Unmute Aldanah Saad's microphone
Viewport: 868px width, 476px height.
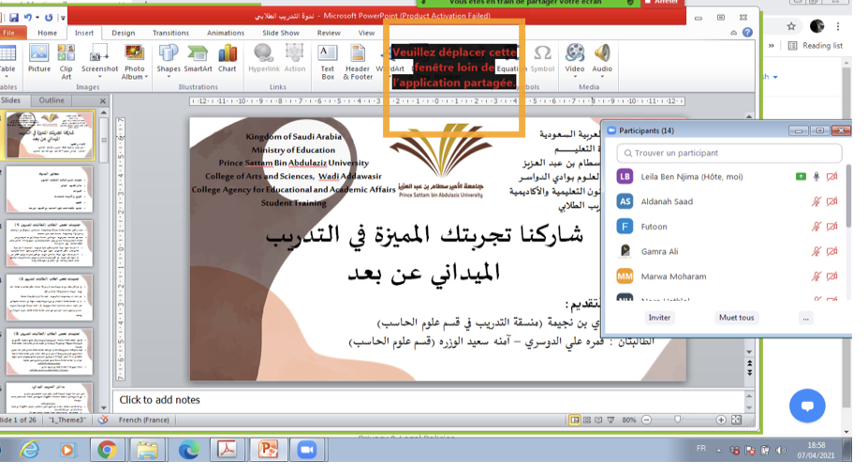817,201
